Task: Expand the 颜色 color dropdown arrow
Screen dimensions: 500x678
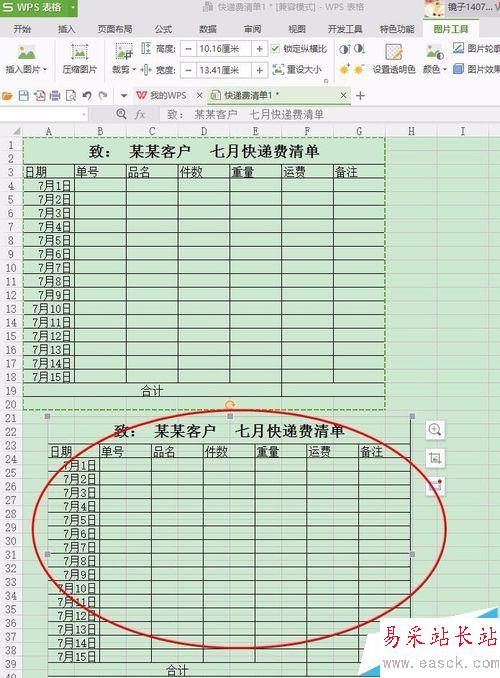Action: click(x=445, y=69)
